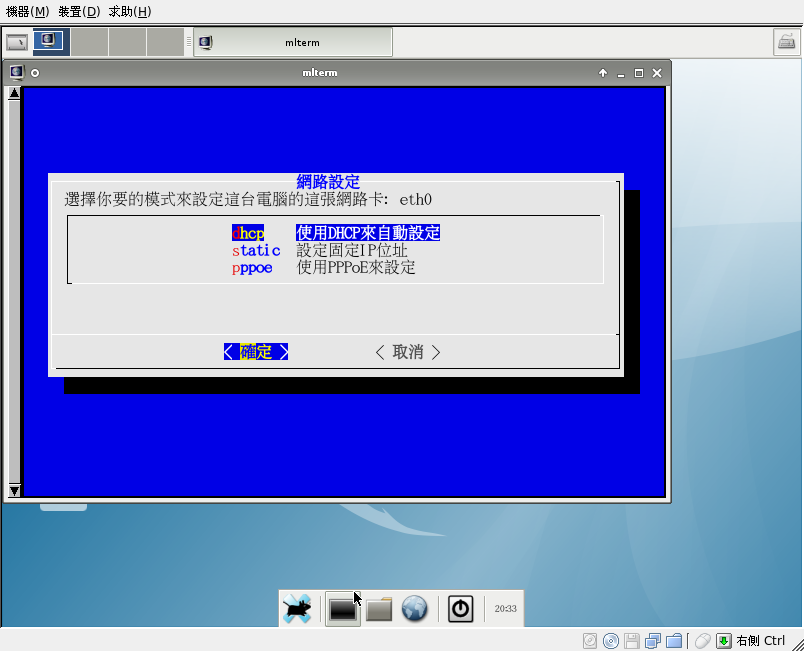Click the 網路設定 dialog title
The width and height of the screenshot is (804, 651).
[328, 181]
